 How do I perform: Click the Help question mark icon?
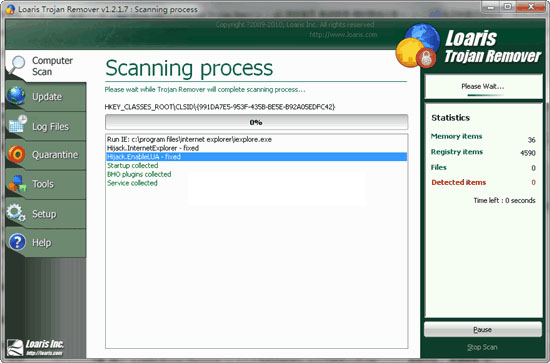pos(18,242)
